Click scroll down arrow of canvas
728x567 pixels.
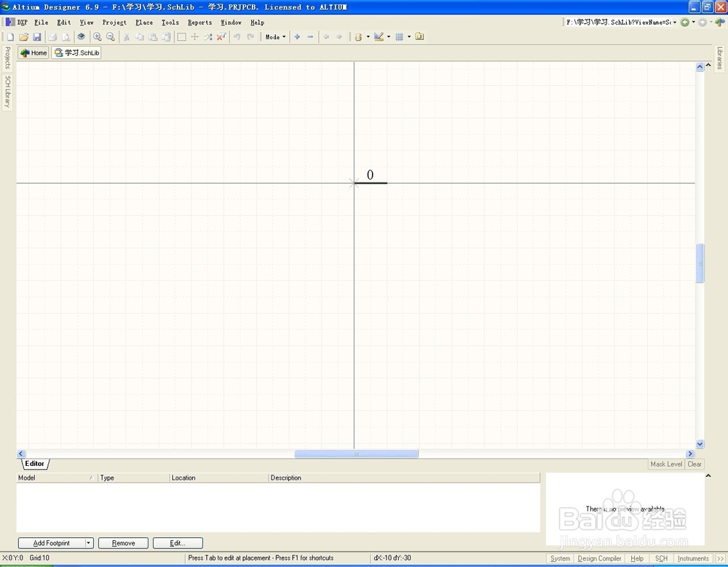[x=700, y=444]
